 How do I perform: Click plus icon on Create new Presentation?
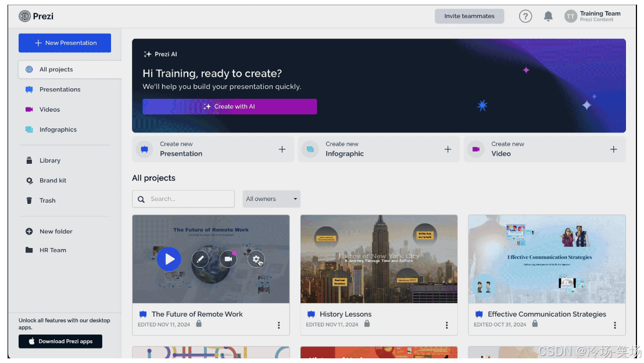pyautogui.click(x=282, y=149)
